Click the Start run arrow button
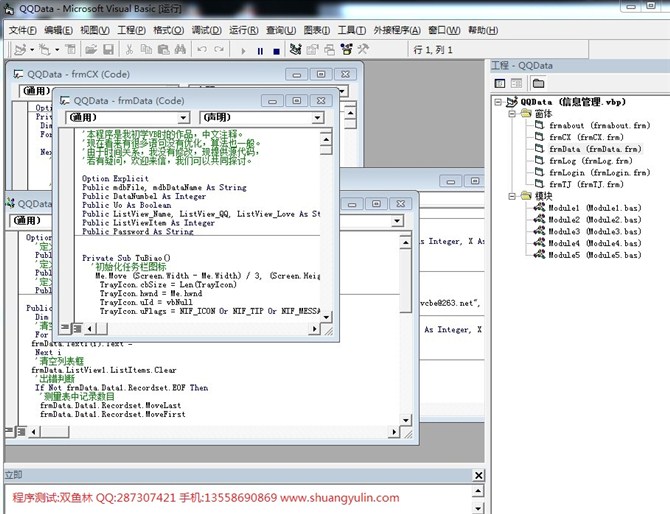 pyautogui.click(x=243, y=51)
